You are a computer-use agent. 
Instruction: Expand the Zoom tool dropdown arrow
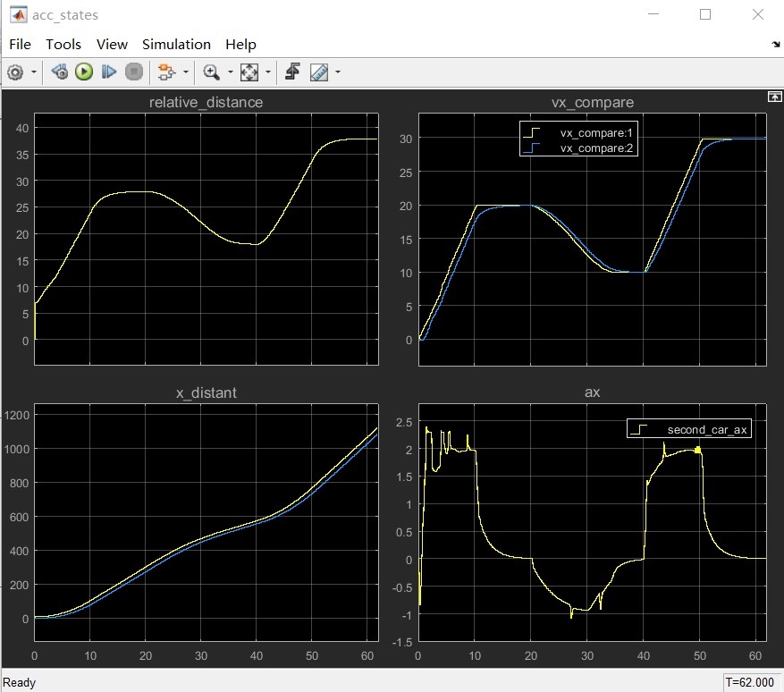tap(230, 72)
